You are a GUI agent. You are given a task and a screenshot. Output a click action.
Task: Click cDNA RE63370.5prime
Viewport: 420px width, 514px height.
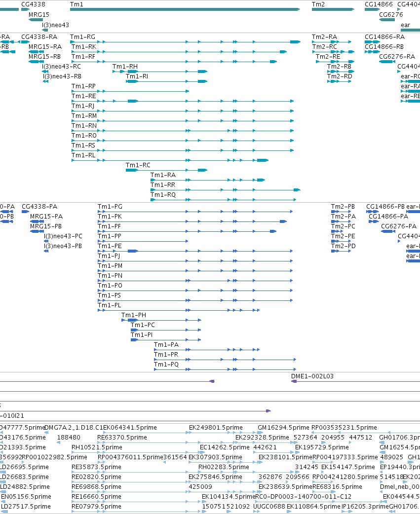click(x=122, y=437)
